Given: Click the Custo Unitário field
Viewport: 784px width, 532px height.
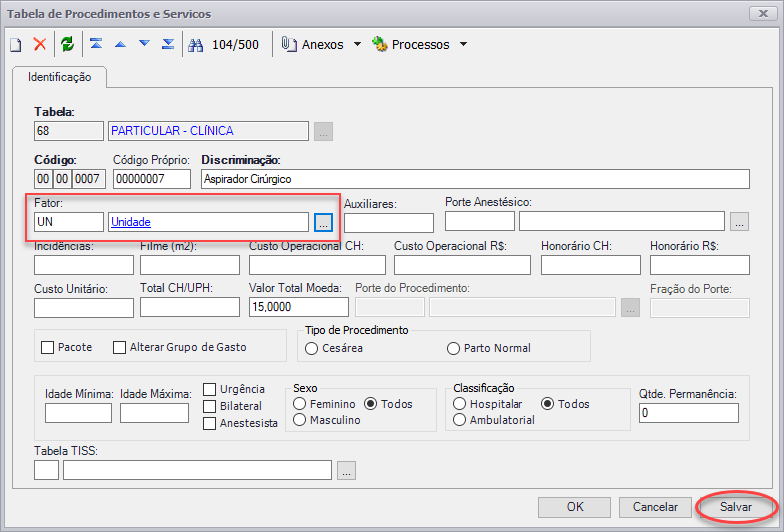Looking at the screenshot, I should [84, 308].
